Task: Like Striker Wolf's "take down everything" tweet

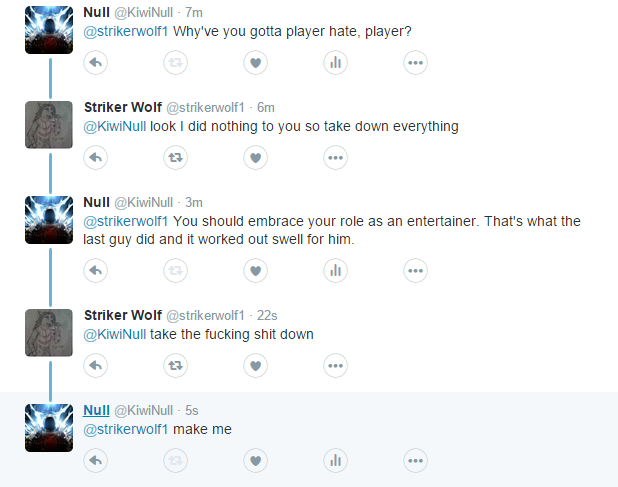Action: pos(255,158)
